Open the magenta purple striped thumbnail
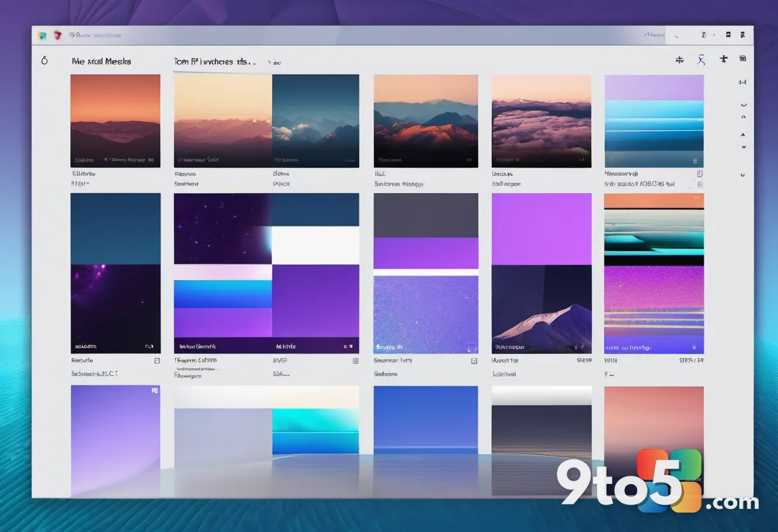 (x=654, y=309)
